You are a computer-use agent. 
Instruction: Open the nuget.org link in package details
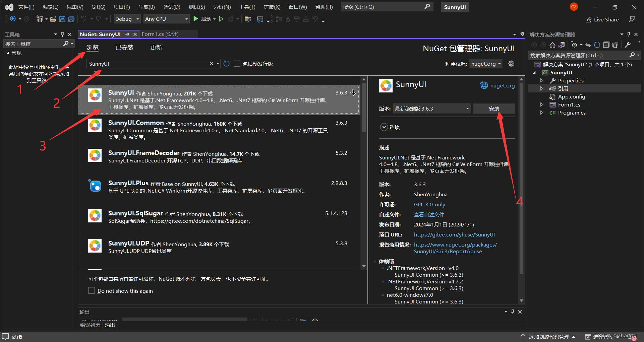502,85
